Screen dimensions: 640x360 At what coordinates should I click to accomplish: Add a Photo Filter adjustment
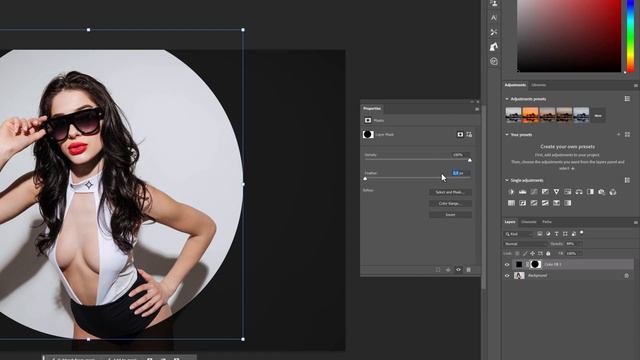pos(602,192)
